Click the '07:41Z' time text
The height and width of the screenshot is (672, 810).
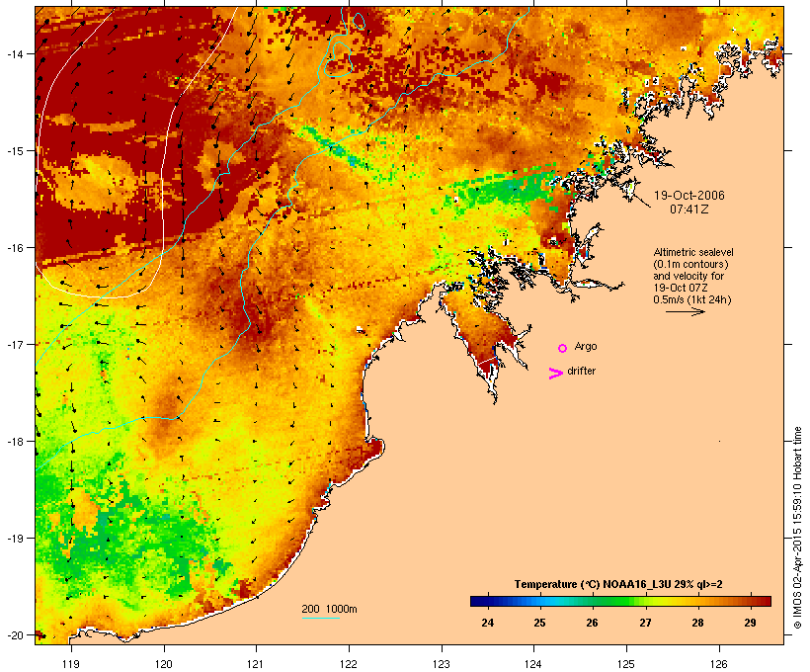689,210
